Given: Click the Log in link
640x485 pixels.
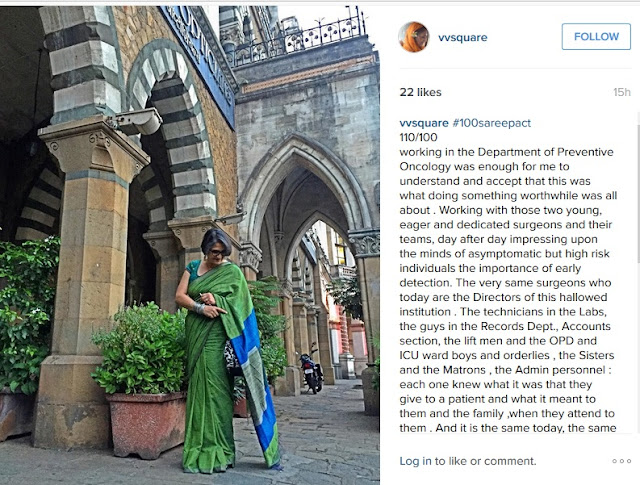Looking at the screenshot, I should [x=415, y=461].
